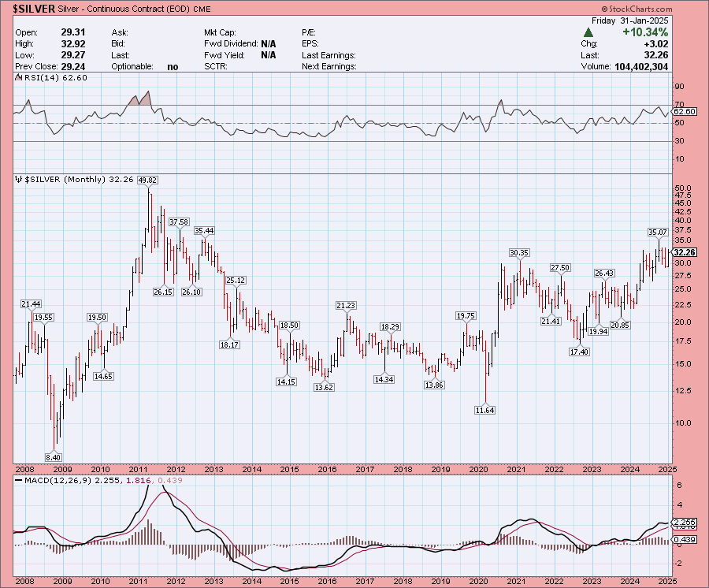Click the Volume 104,402,304 value
The image size is (709, 588).
[641, 66]
